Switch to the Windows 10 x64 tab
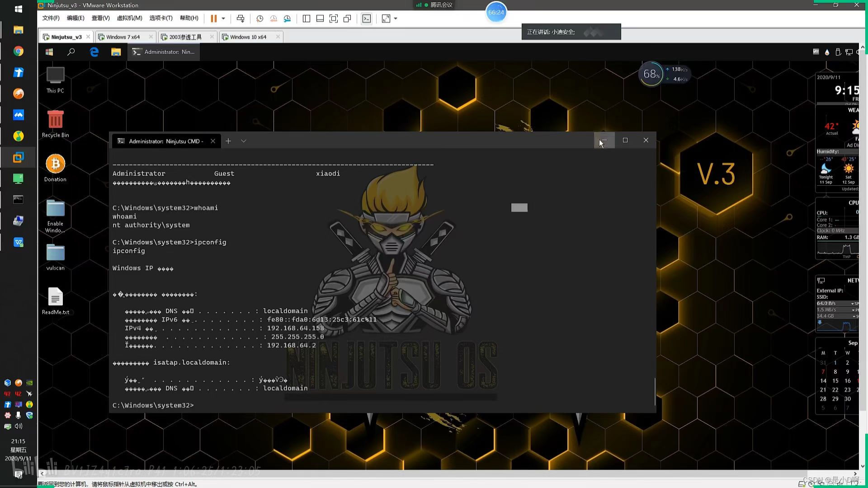The width and height of the screenshot is (868, 488). [x=248, y=37]
